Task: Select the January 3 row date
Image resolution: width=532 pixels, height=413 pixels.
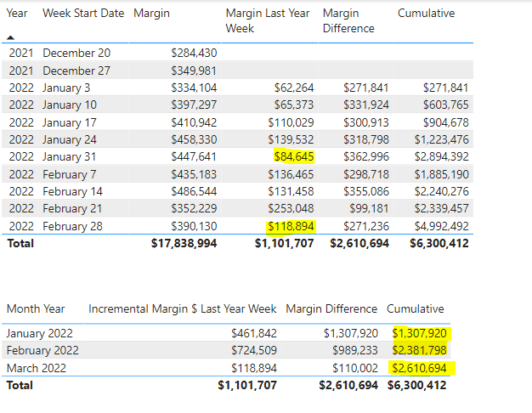Action: point(66,88)
